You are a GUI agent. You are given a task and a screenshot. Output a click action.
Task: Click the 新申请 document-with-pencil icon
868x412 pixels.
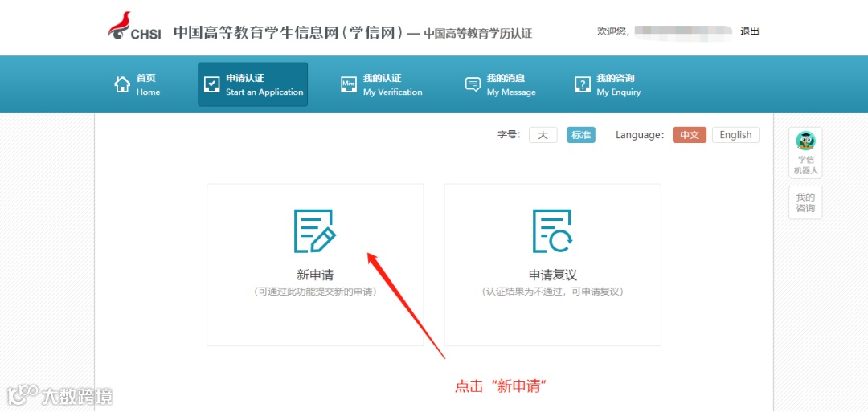click(x=314, y=230)
